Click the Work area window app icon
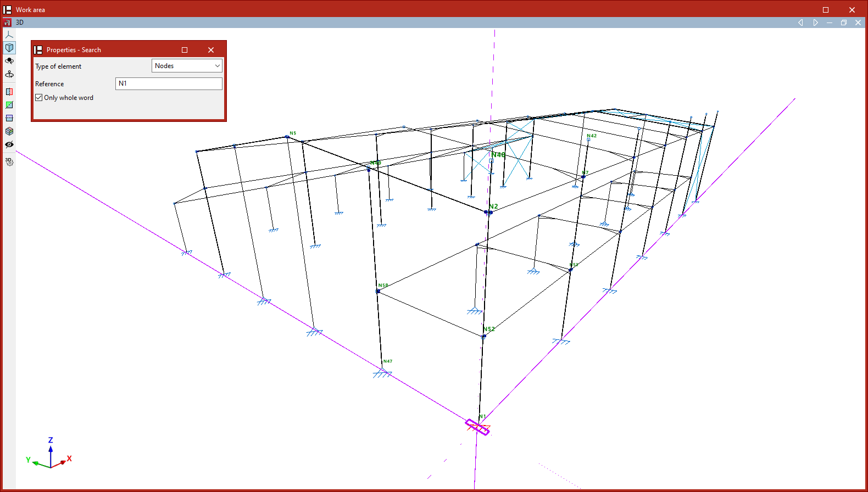This screenshot has height=492, width=868. (x=8, y=10)
